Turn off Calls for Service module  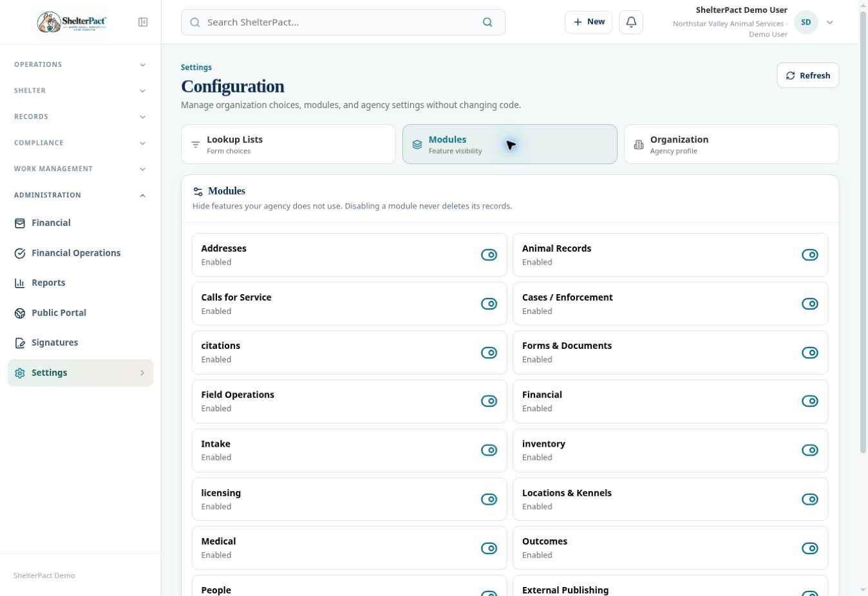tap(489, 304)
